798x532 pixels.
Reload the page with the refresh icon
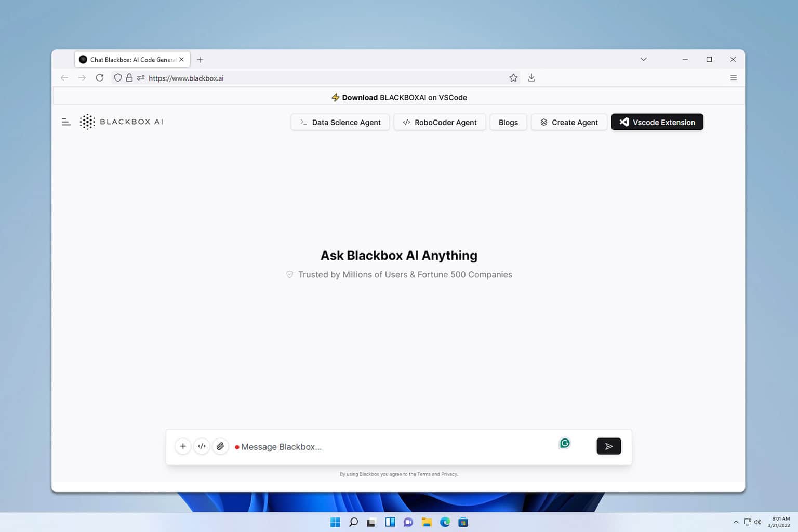point(100,78)
